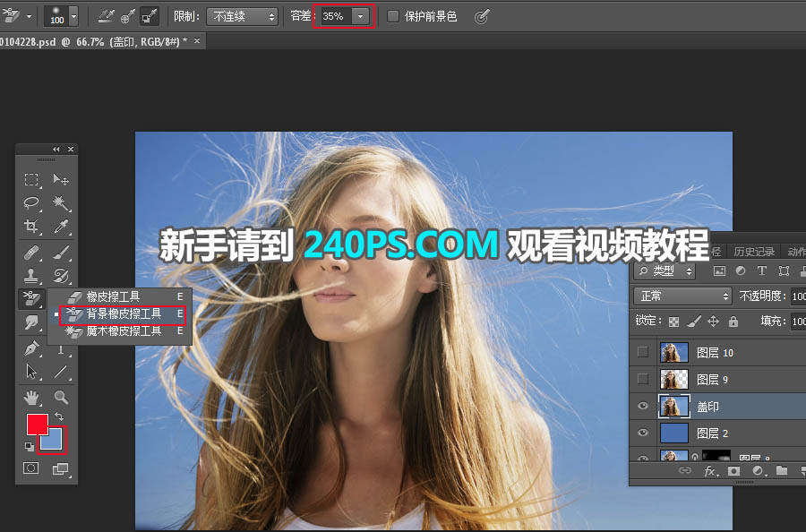
Task: Open the blue background color swatch
Action: [x=51, y=440]
